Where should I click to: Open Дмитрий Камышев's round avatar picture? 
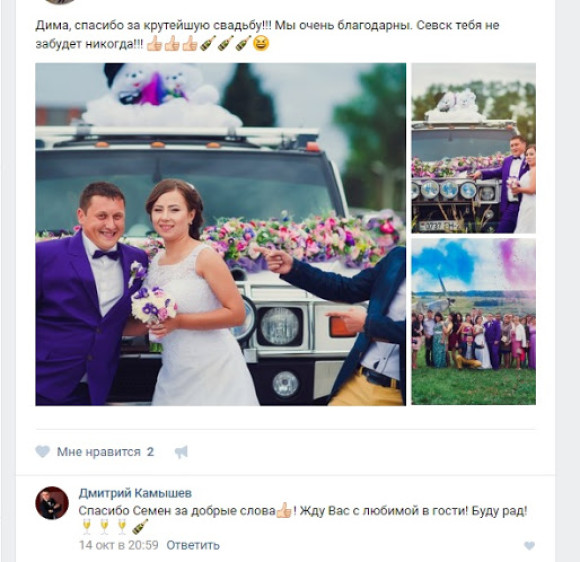pos(52,503)
